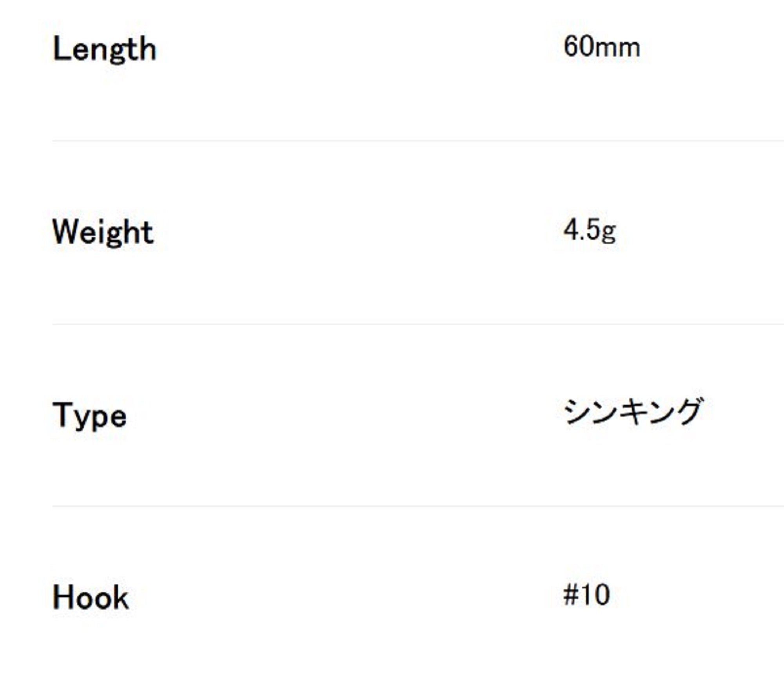Click the divider line below the Weight row
The width and height of the screenshot is (784, 676).
coord(418,324)
